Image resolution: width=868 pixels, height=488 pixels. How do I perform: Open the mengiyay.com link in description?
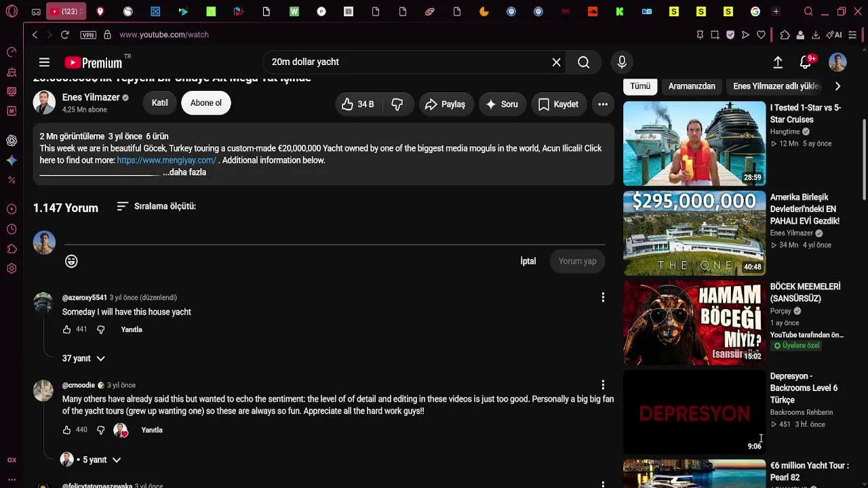pos(166,161)
